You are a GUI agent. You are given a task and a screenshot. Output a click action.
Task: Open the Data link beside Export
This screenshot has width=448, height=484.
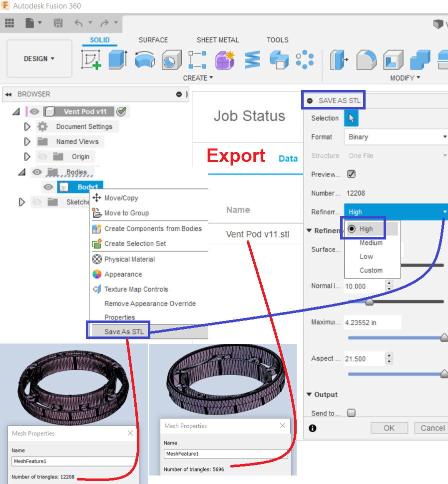tap(288, 158)
